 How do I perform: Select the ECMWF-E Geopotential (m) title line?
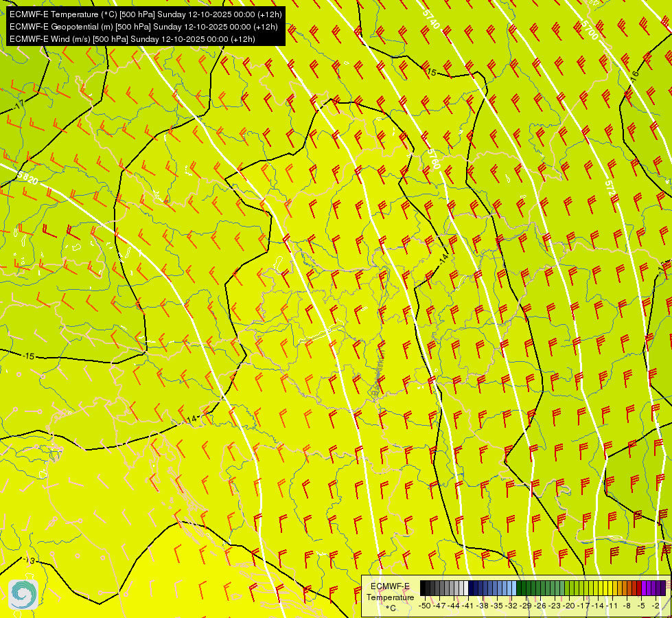coord(143,27)
